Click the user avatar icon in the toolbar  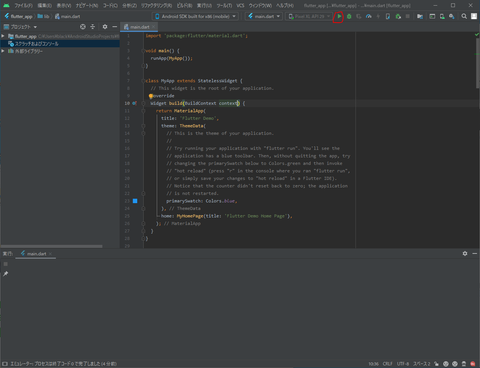pyautogui.click(x=474, y=16)
